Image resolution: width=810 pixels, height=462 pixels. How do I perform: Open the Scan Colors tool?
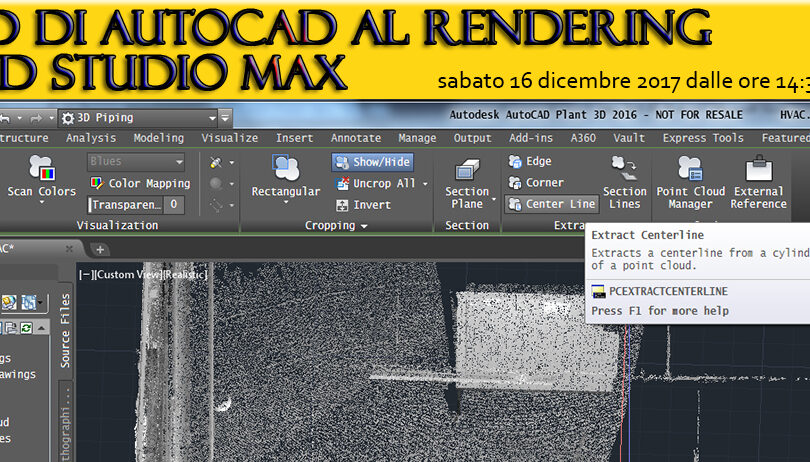click(x=41, y=176)
